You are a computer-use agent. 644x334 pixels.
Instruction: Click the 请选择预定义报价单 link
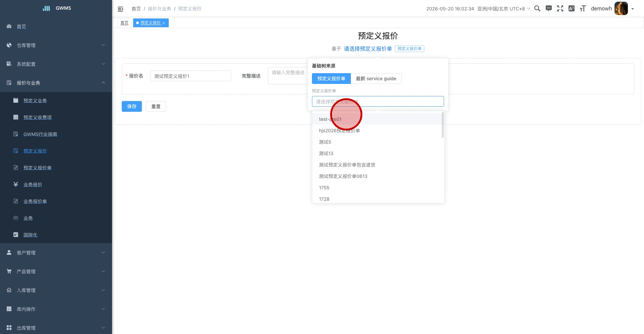click(x=368, y=49)
